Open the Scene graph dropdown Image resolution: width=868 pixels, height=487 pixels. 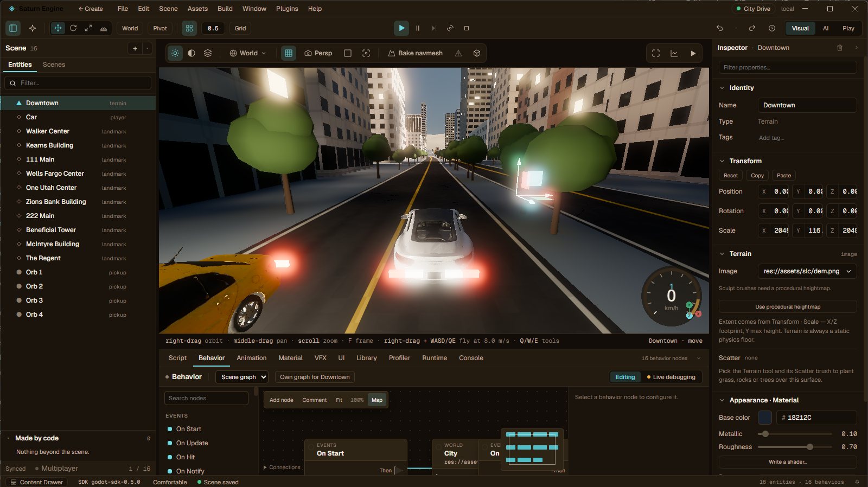pyautogui.click(x=242, y=377)
